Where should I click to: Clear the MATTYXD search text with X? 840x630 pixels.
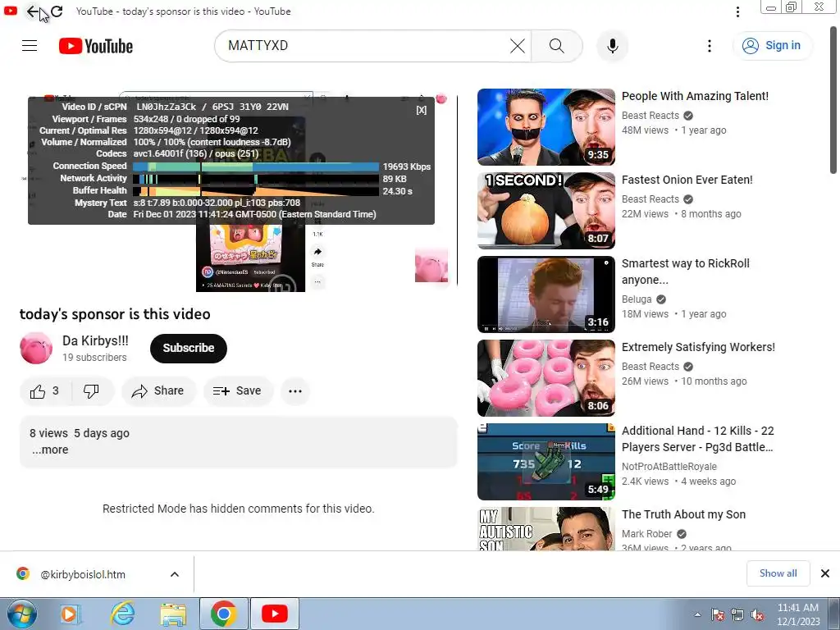point(518,46)
